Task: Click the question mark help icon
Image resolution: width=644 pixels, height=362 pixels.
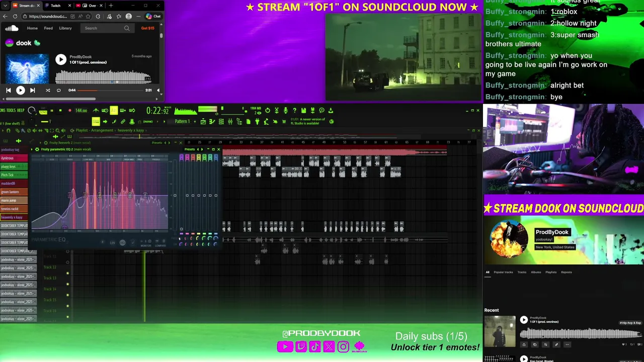Action: point(294,110)
